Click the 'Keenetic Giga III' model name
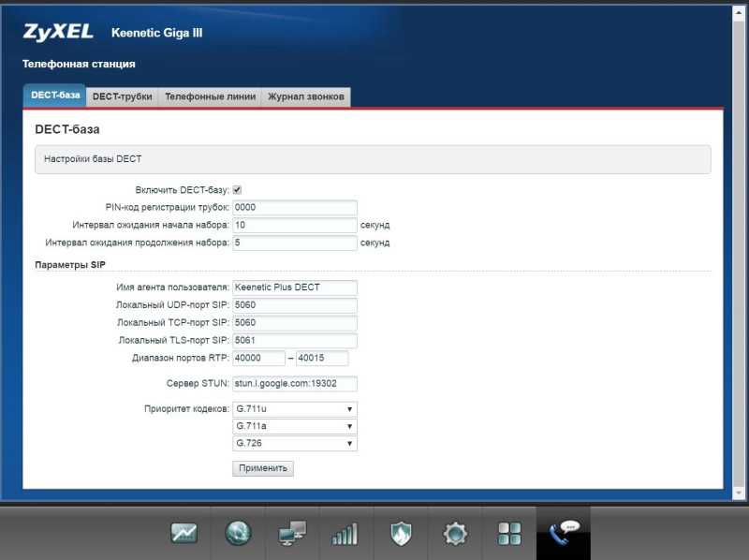This screenshot has width=749, height=560. tap(156, 33)
